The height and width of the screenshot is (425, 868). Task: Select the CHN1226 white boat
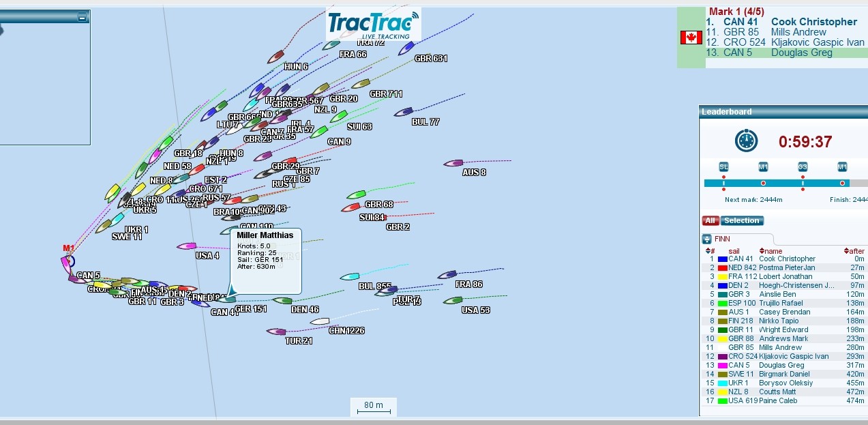tap(319, 321)
